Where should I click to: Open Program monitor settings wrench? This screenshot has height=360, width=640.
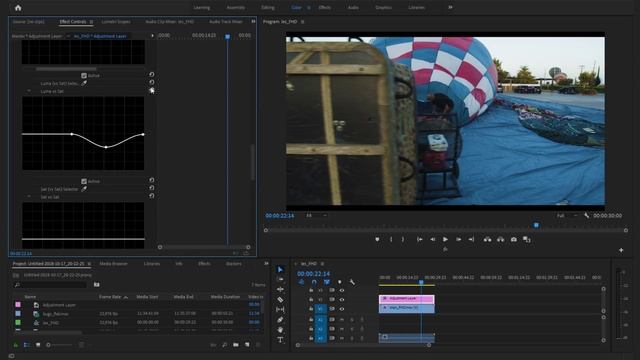pyautogui.click(x=587, y=216)
